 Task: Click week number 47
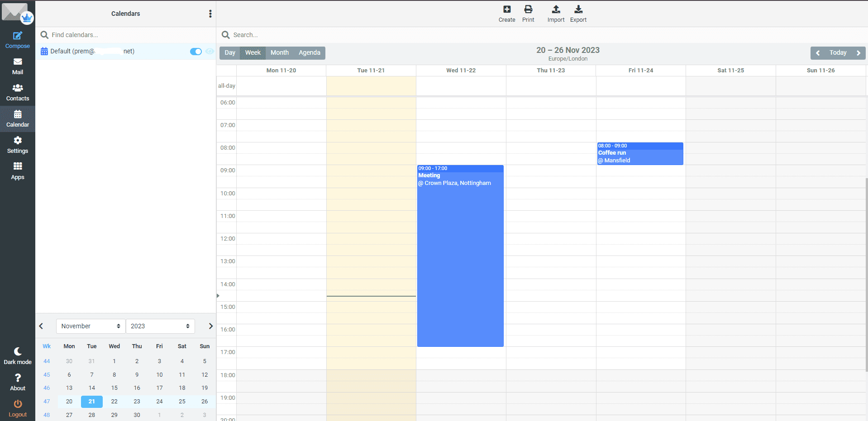(x=47, y=402)
